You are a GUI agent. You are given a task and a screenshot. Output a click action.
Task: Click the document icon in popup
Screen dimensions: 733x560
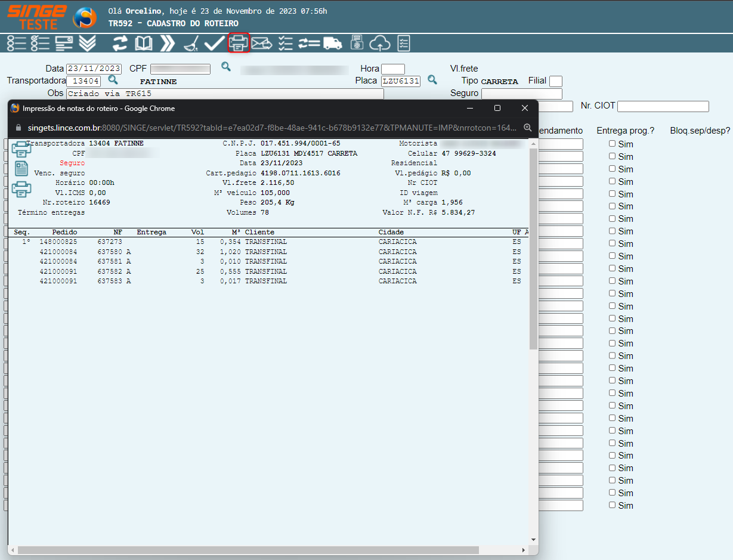(21, 168)
